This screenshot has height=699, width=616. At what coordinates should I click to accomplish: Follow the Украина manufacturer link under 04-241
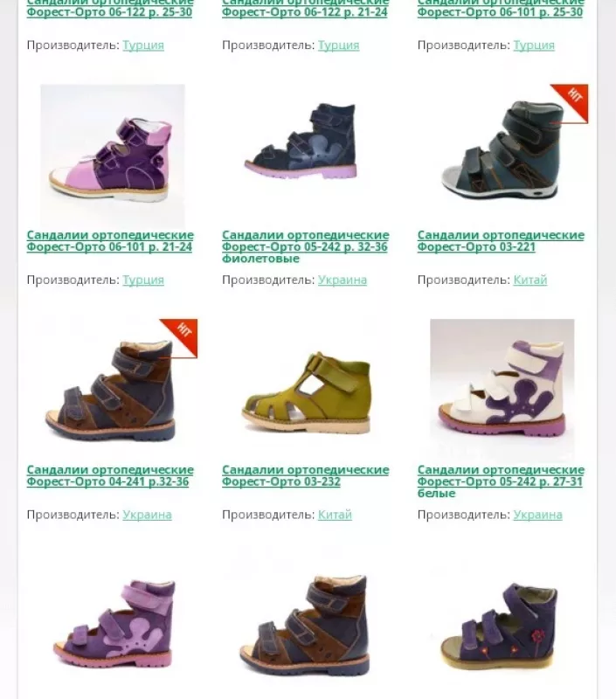[x=147, y=515]
